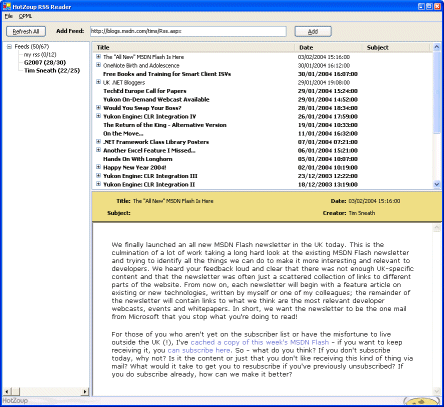
Task: Expand the UK .NET Bloggers item
Action: (x=98, y=82)
